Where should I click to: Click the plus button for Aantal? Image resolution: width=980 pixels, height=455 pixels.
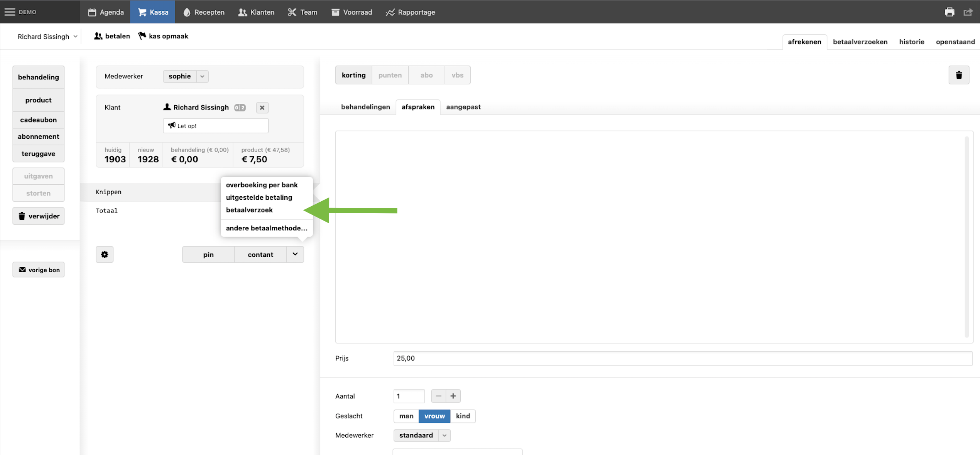point(453,396)
